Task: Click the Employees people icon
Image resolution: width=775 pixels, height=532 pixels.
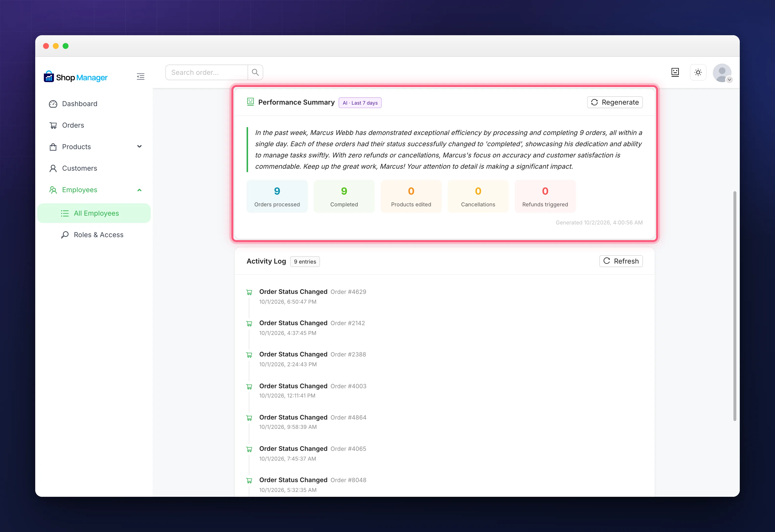Action: tap(53, 190)
